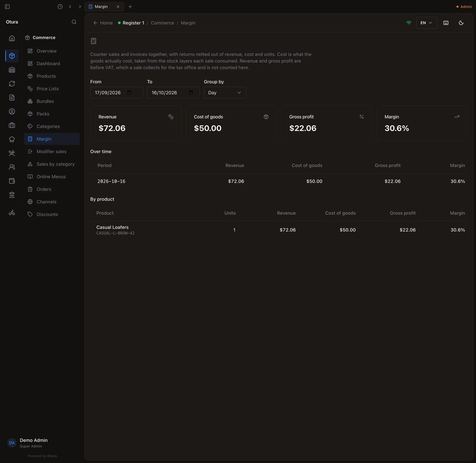Go forward with the right arrow
476x463 pixels.
[80, 7]
